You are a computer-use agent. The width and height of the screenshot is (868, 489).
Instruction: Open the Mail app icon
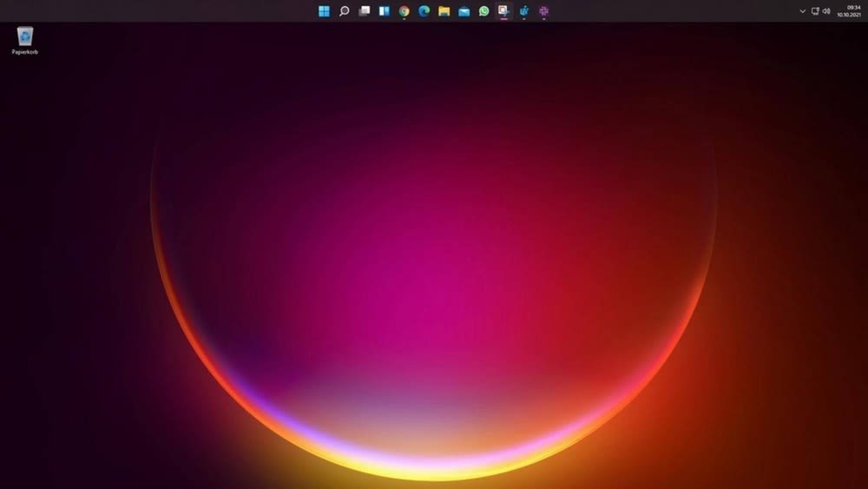tap(464, 11)
